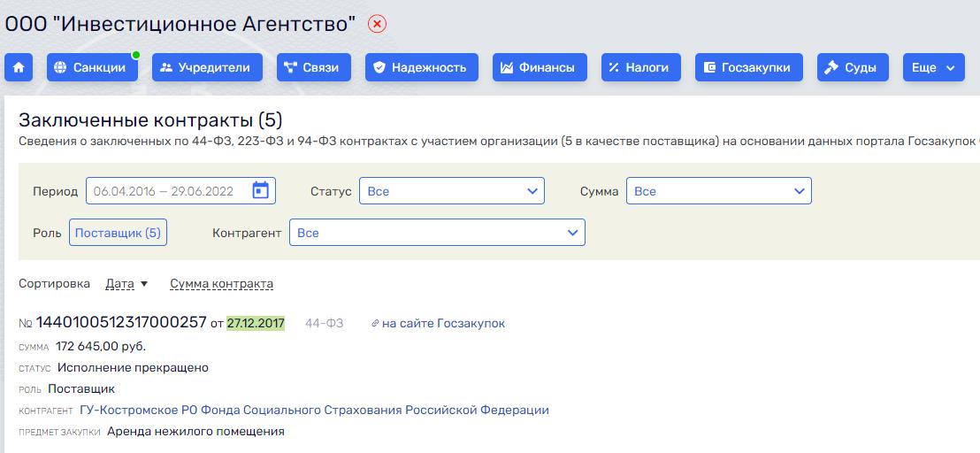Open the Контрагент dropdown
The height and width of the screenshot is (453, 980).
pos(437,233)
